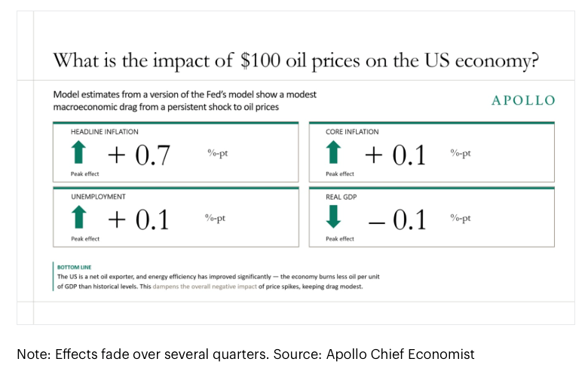Click the REAL GDP label
Viewport: 588px width, 371px height.
pyautogui.click(x=341, y=197)
